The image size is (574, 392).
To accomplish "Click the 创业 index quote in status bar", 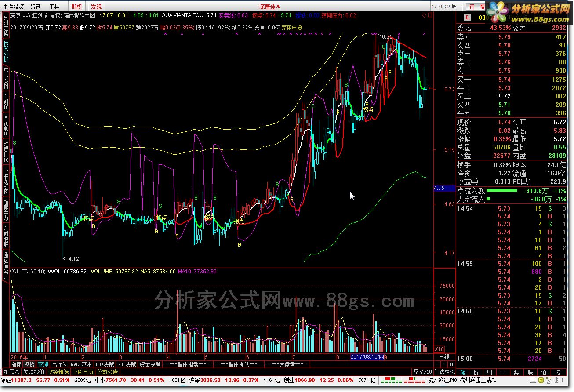I will tap(329, 380).
